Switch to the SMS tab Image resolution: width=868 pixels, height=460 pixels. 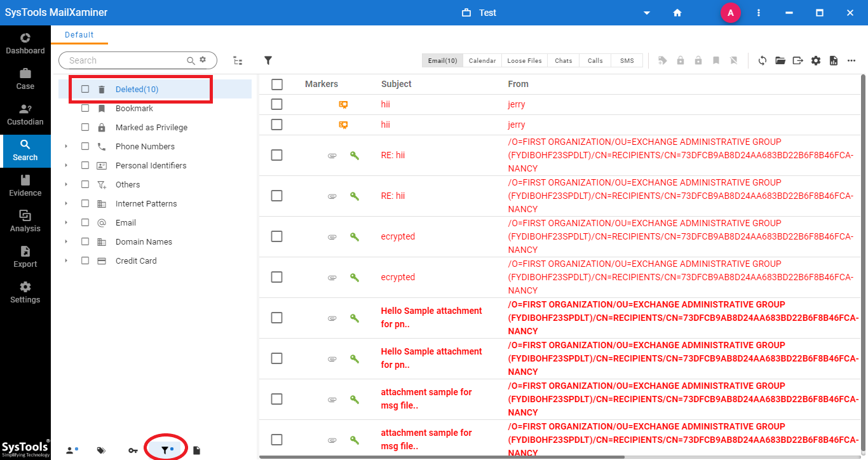pyautogui.click(x=627, y=60)
